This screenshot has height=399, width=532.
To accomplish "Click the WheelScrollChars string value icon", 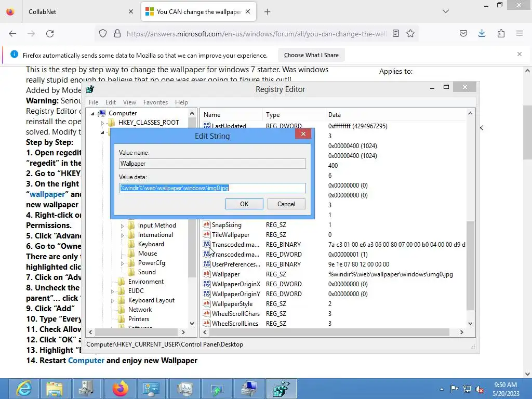I will click(x=207, y=313).
